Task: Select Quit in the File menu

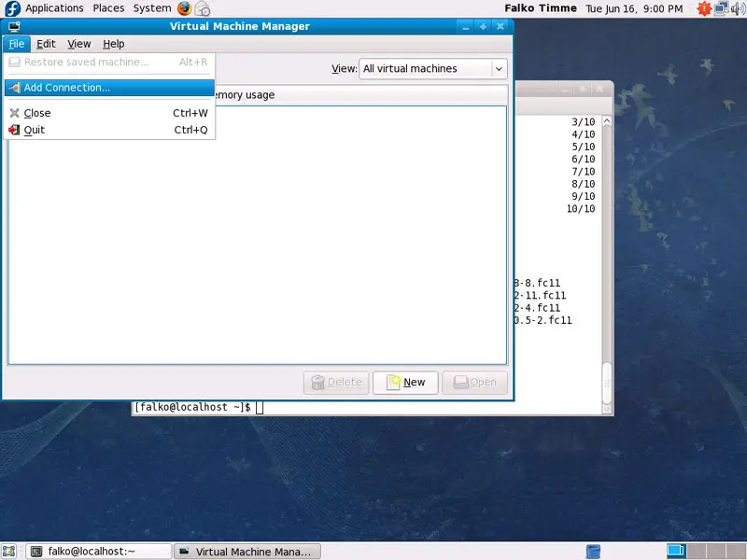Action: 109,130
